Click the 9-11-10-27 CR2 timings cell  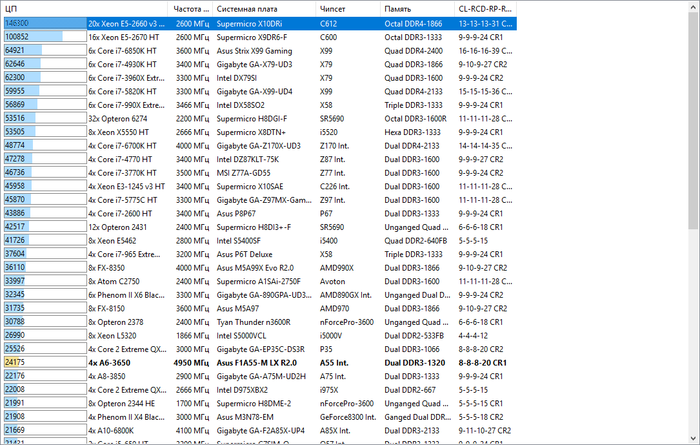point(484,430)
